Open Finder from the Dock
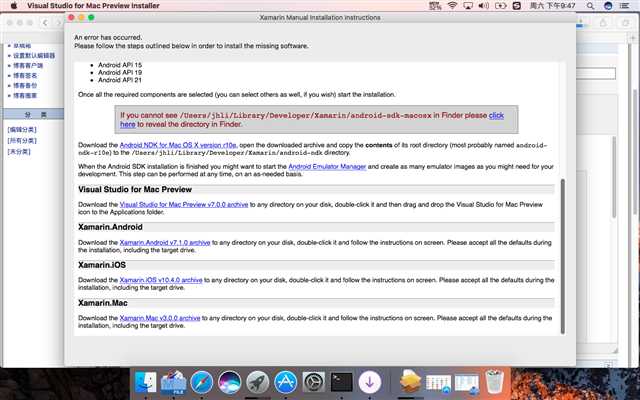The width and height of the screenshot is (640, 400). 146,382
